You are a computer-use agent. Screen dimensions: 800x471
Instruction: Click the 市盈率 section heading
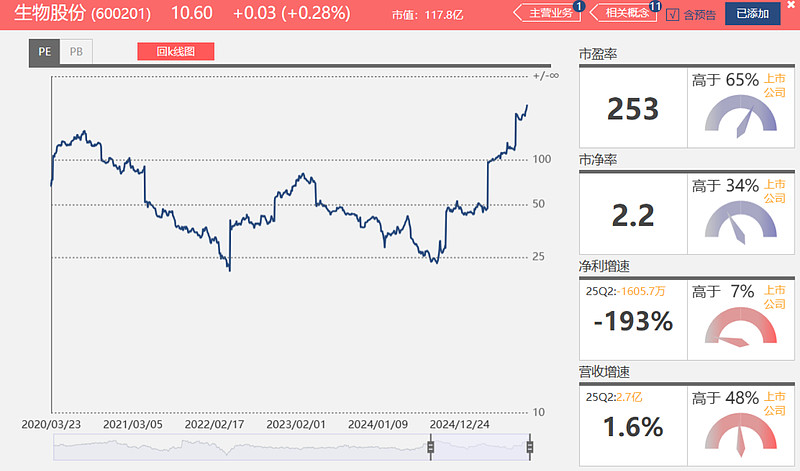click(598, 54)
